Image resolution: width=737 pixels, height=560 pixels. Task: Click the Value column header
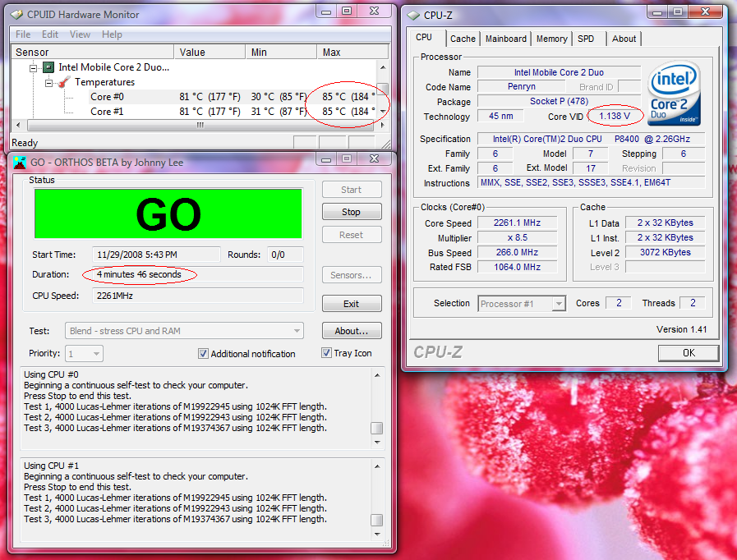(210, 53)
